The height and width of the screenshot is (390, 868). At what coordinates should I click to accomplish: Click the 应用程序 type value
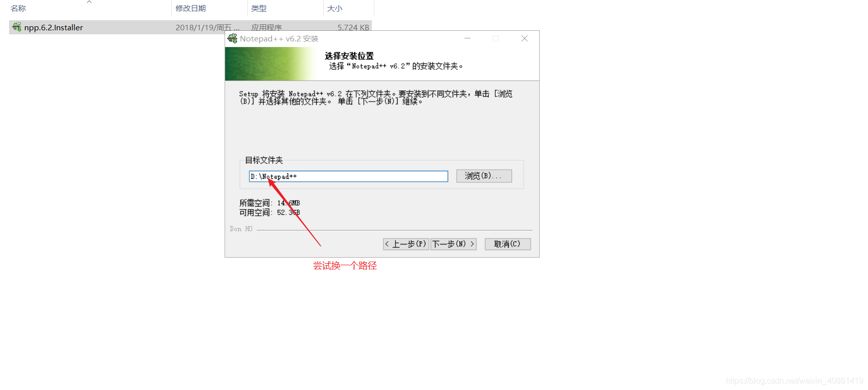tap(267, 27)
